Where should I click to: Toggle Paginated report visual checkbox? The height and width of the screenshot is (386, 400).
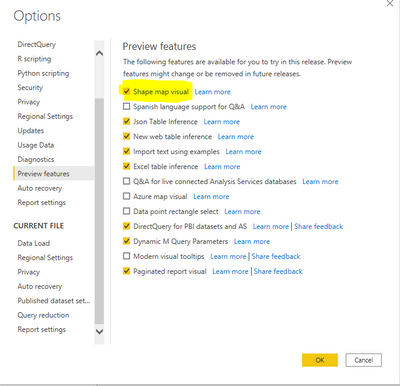[x=126, y=271]
